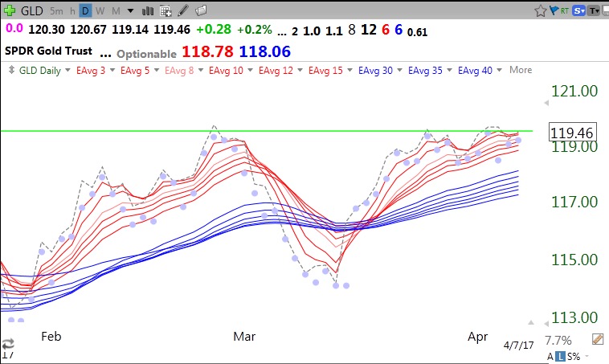Expand the GLD Daily plot dropdown arrow

pyautogui.click(x=67, y=71)
